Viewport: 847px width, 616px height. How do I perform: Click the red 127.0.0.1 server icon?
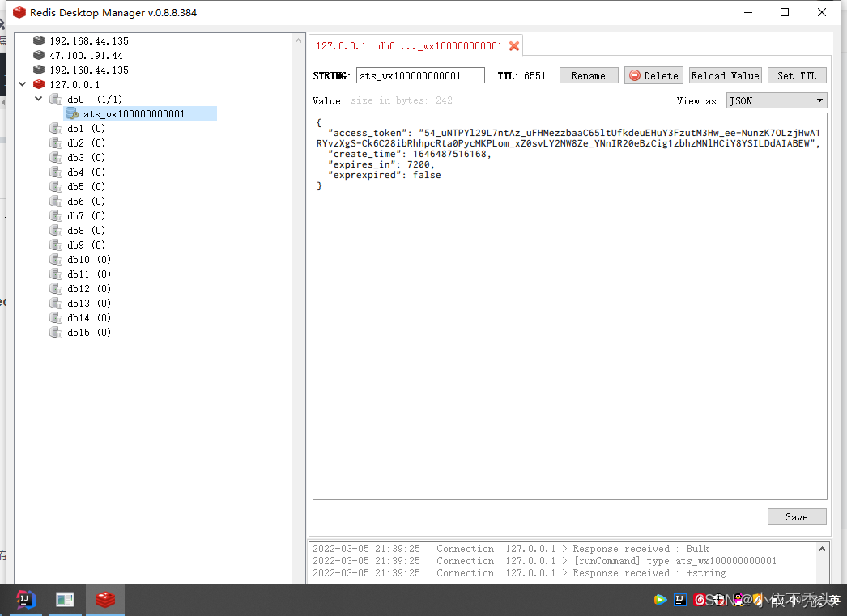coord(38,84)
